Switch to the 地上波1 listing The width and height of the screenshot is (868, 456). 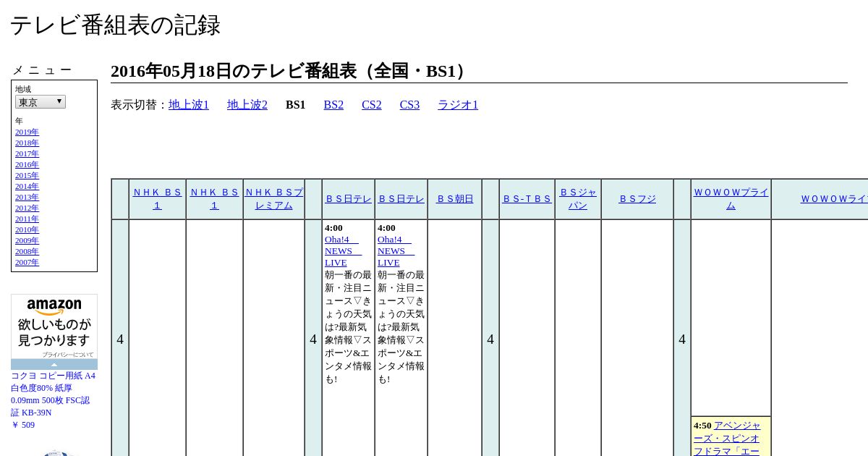[x=189, y=105]
